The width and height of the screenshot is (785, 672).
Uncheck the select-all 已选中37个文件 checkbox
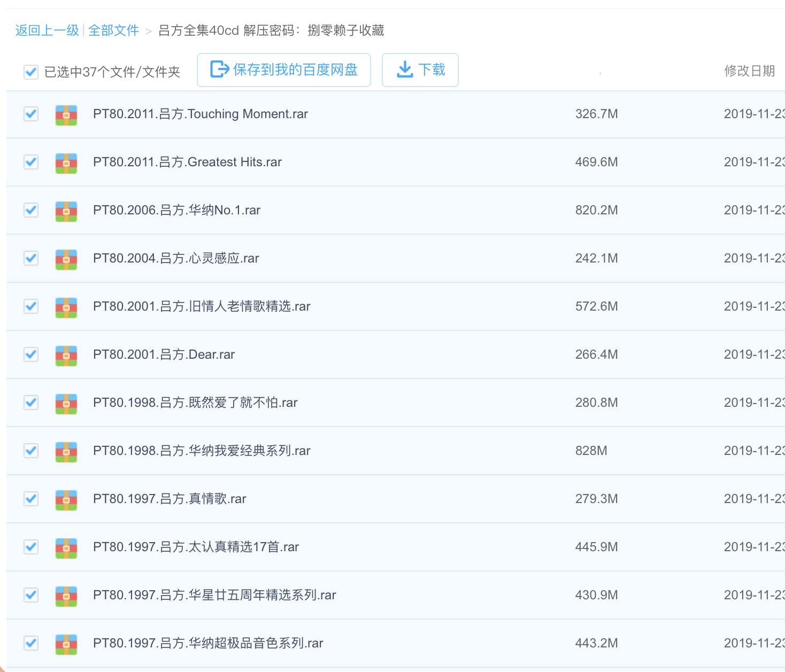click(x=31, y=72)
